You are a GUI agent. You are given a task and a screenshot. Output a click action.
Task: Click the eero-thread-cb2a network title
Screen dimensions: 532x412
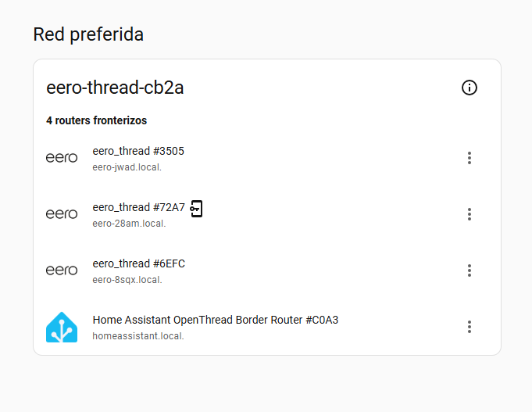(x=115, y=88)
